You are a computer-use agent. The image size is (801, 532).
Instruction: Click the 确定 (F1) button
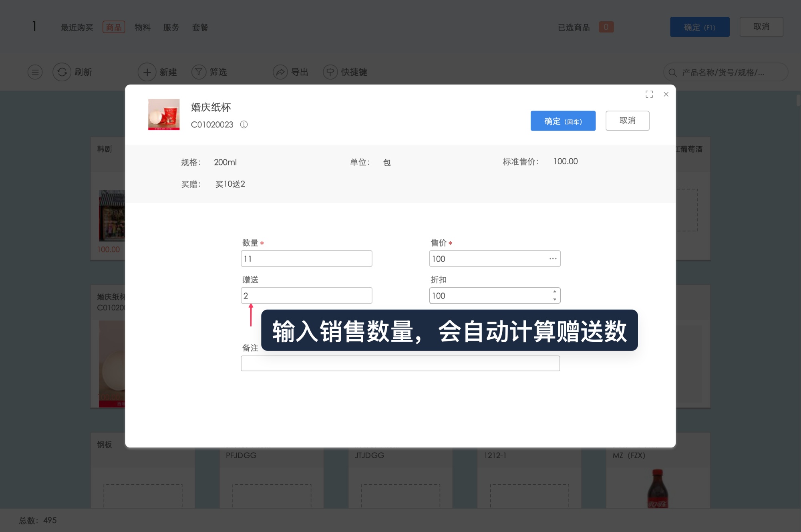(699, 27)
